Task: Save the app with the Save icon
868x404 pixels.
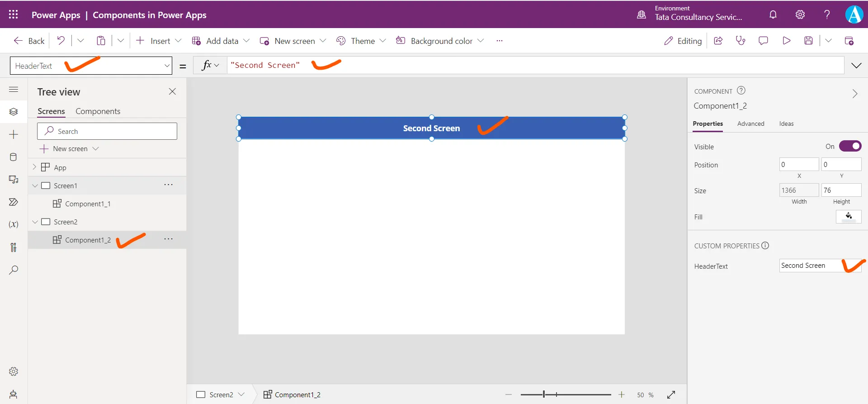Action: (809, 41)
